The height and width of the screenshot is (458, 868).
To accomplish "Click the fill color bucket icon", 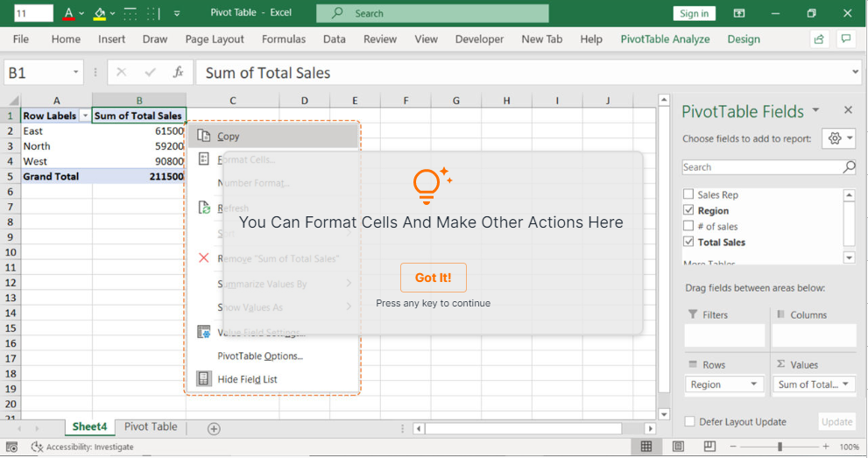I will [x=100, y=13].
